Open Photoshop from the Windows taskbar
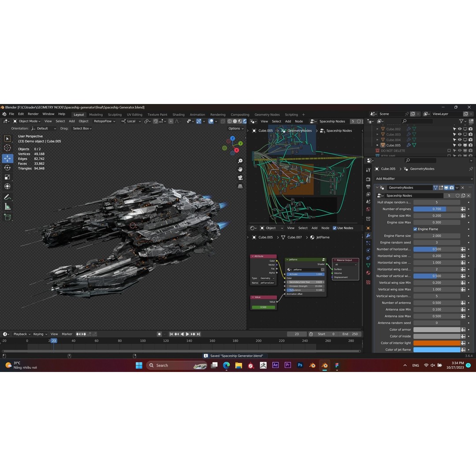 pyautogui.click(x=300, y=365)
